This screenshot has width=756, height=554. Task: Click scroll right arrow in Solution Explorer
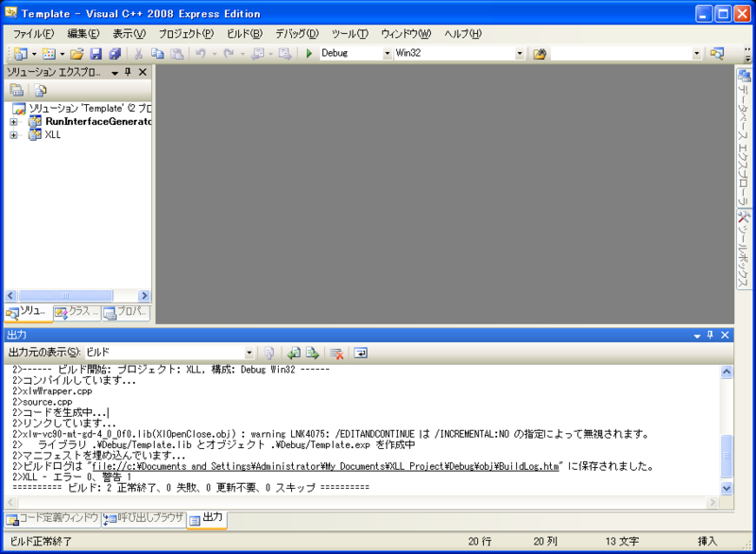pos(144,296)
